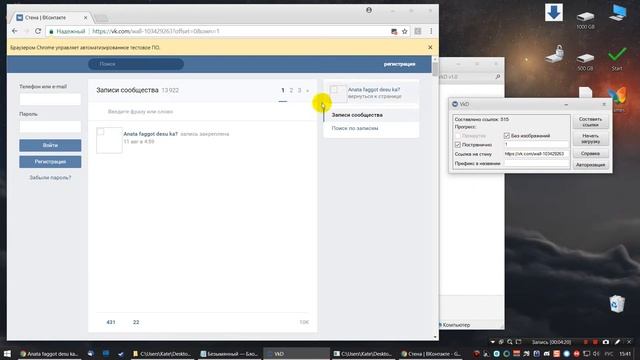Dismiss the automated test software infobar
This screenshot has width=640, height=360.
(x=430, y=47)
